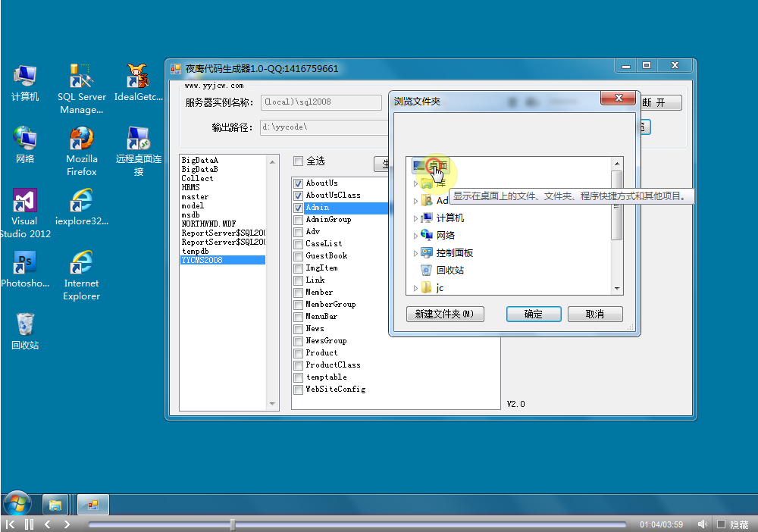Expand the 控制面板 tree node
Image resolution: width=758 pixels, height=532 pixels.
tap(415, 252)
